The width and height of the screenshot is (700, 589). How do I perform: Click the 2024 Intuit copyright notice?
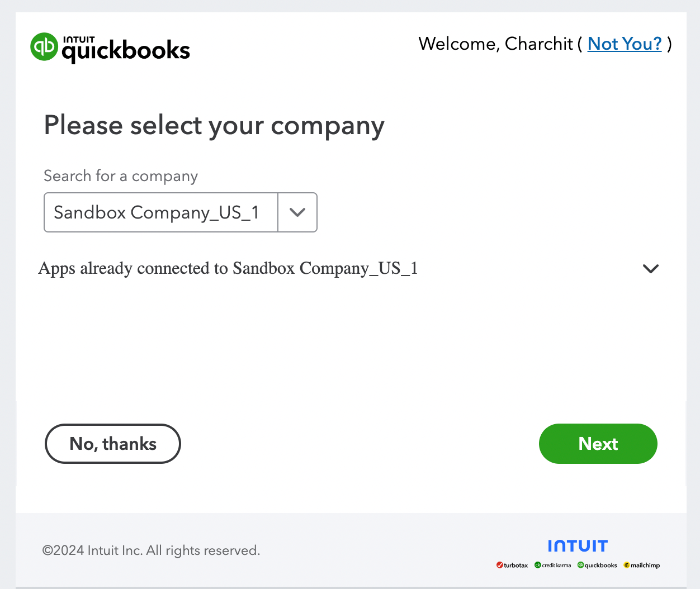151,550
